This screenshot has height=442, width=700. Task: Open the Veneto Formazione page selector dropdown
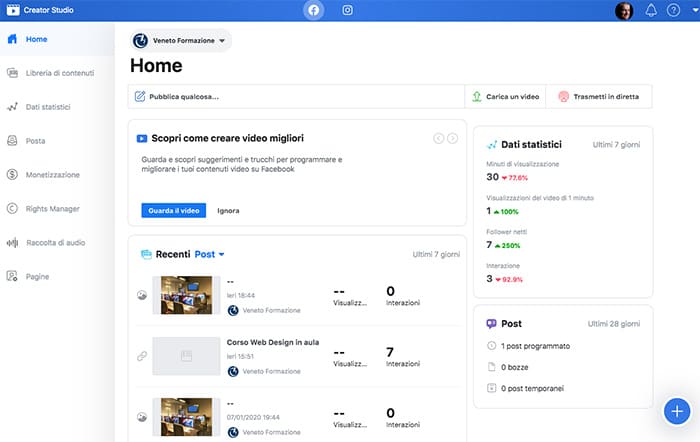[181, 41]
